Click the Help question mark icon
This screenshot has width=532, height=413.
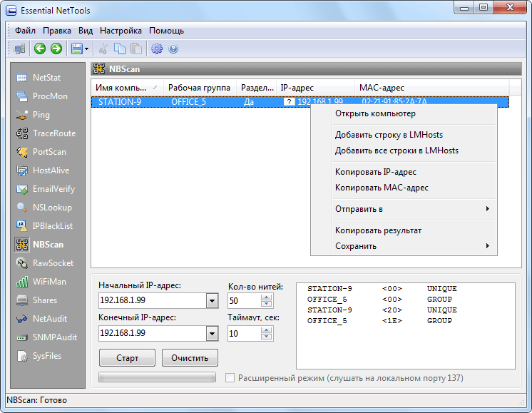tap(173, 49)
